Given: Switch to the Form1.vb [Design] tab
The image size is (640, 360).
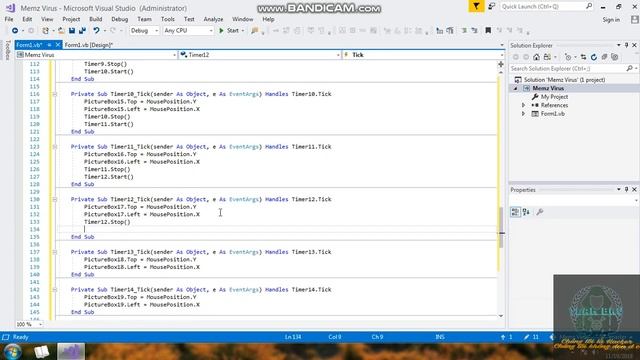Looking at the screenshot, I should 89,45.
